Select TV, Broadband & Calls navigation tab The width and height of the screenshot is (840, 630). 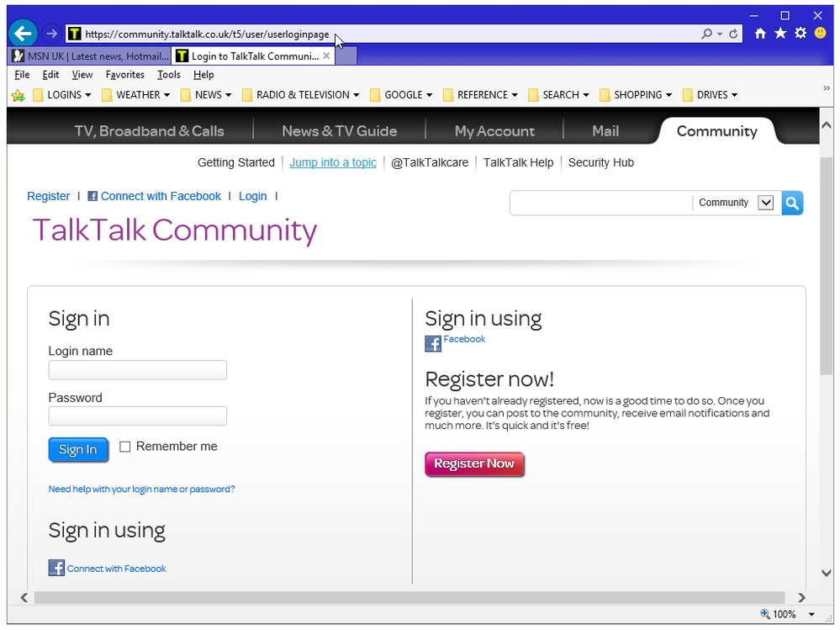point(149,130)
